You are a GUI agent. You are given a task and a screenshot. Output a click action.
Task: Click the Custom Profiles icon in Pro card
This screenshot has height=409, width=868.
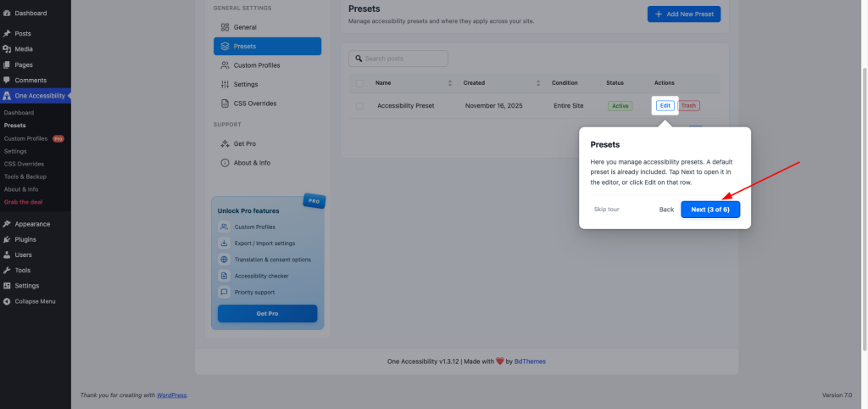coord(224,227)
